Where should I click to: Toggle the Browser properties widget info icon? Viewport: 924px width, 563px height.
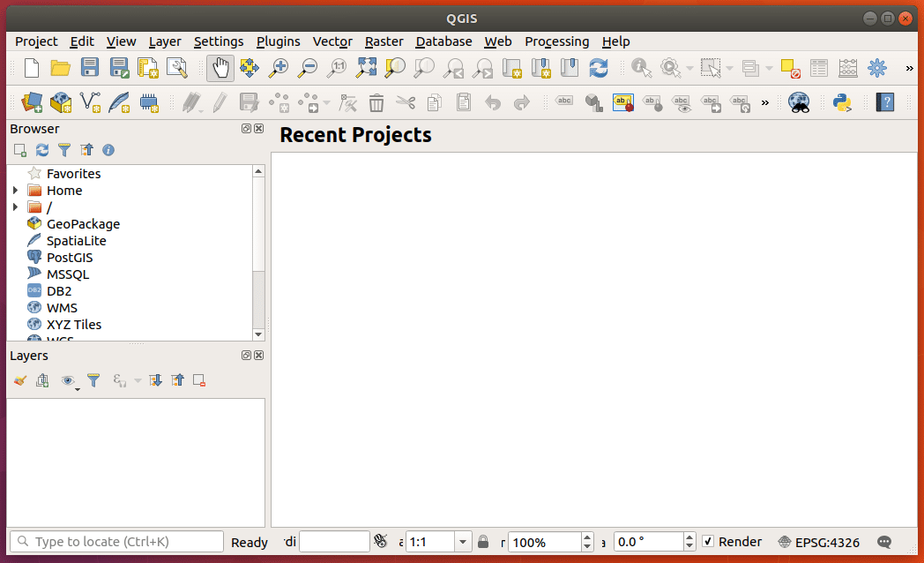108,150
